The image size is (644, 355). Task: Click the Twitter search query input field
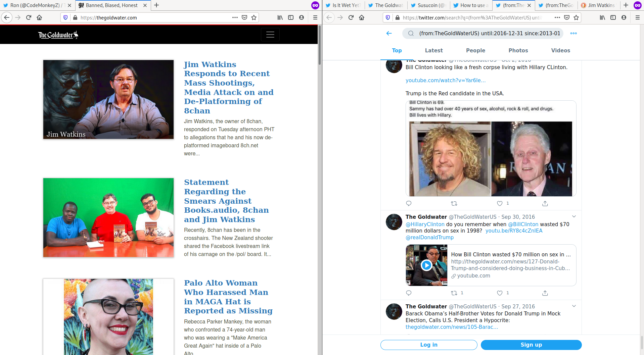490,33
